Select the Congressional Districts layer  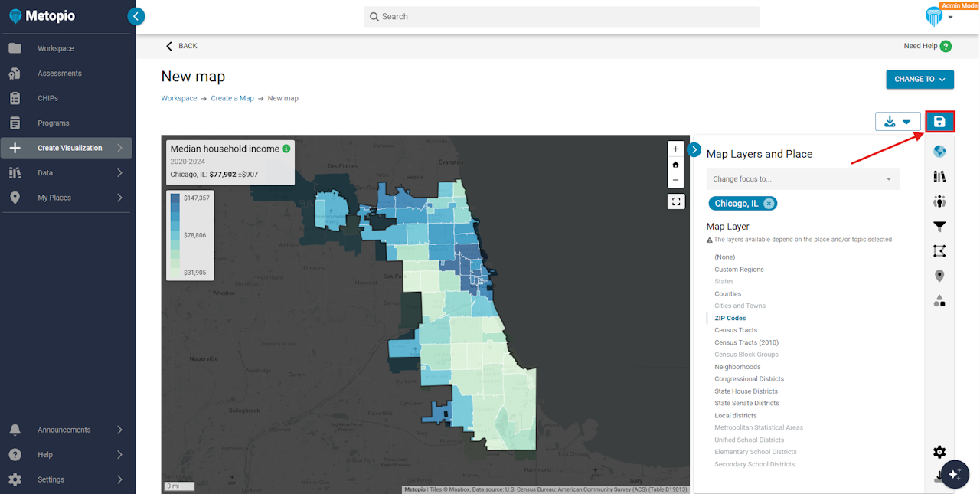[x=749, y=379]
